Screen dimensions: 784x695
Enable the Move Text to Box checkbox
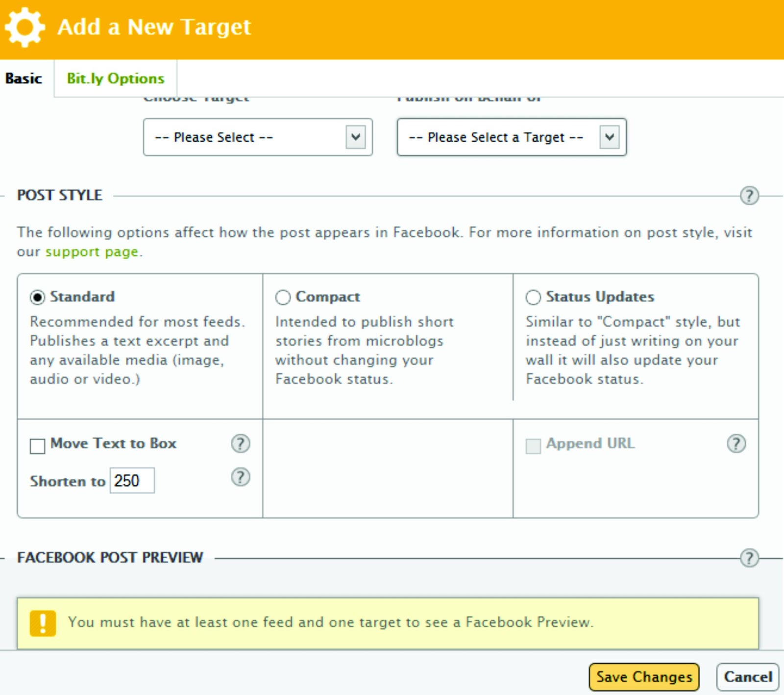37,446
